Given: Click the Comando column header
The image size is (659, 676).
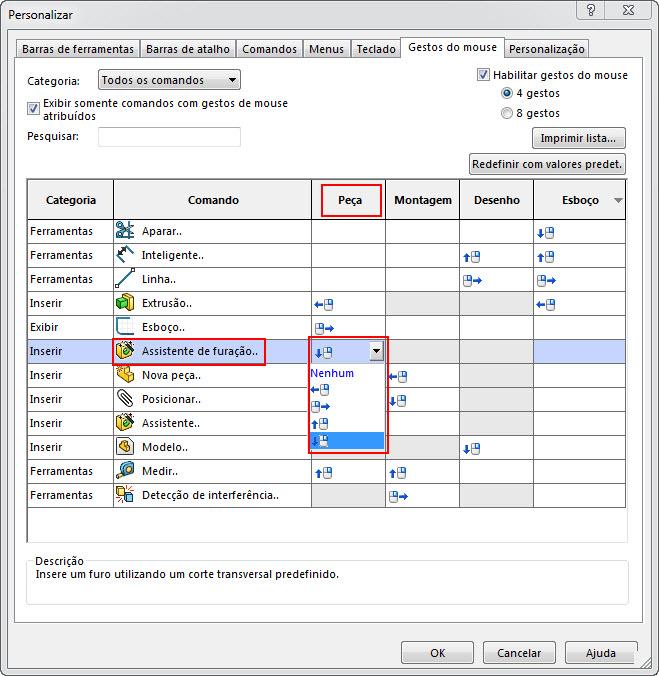Looking at the screenshot, I should [x=213, y=200].
